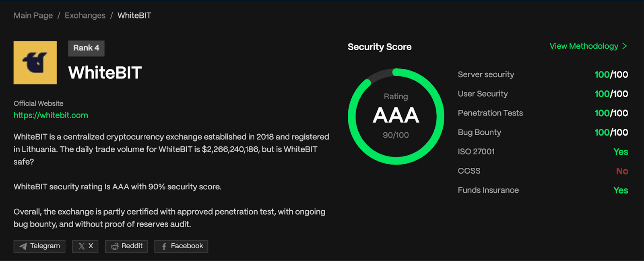Click the Reddit alien icon
This screenshot has width=644, height=261.
point(115,246)
